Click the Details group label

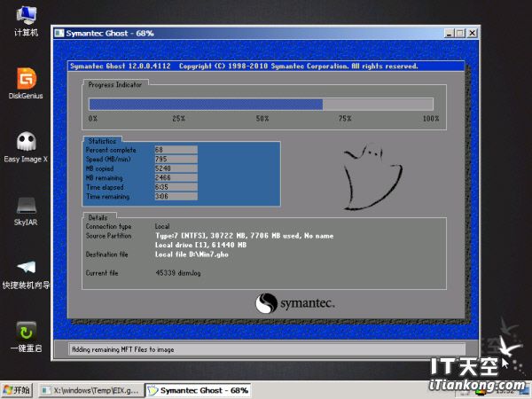[98, 217]
